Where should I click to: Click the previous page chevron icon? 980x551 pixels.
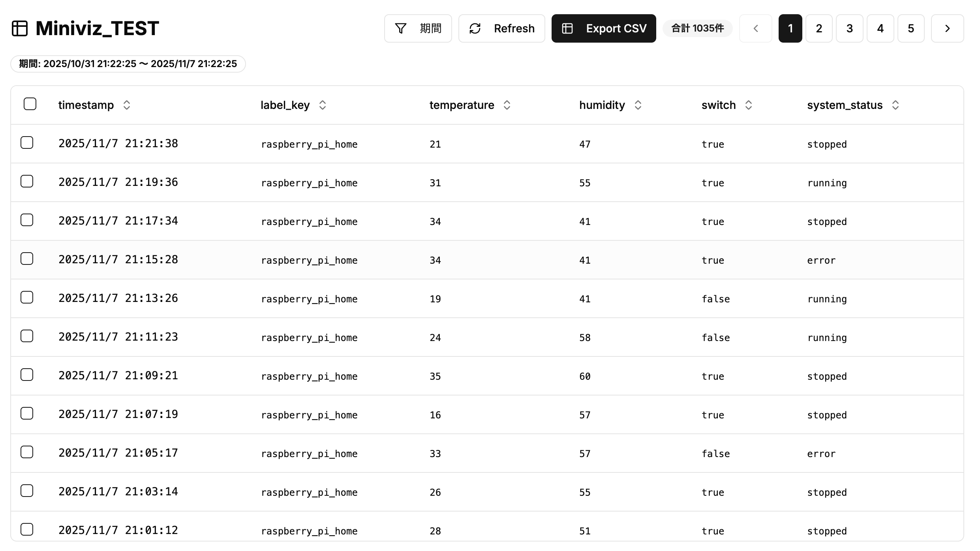pyautogui.click(x=755, y=28)
